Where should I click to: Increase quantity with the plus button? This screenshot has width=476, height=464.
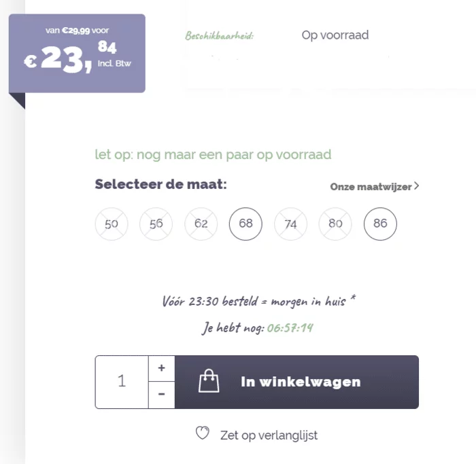click(161, 368)
